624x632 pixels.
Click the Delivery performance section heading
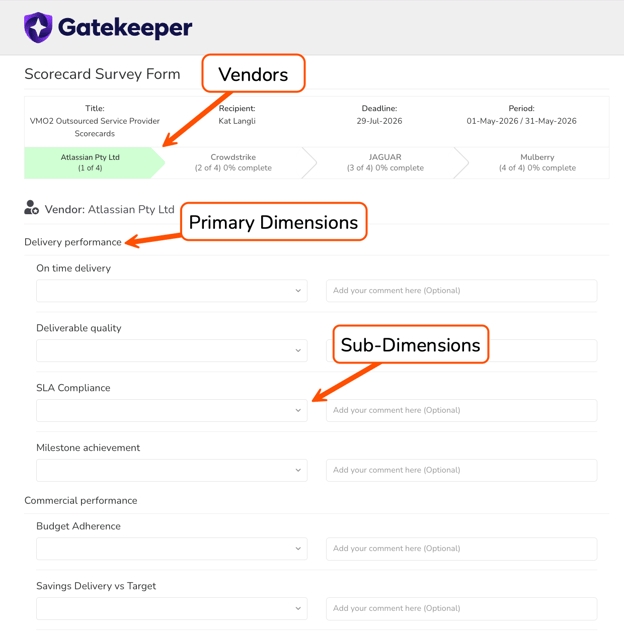(73, 242)
